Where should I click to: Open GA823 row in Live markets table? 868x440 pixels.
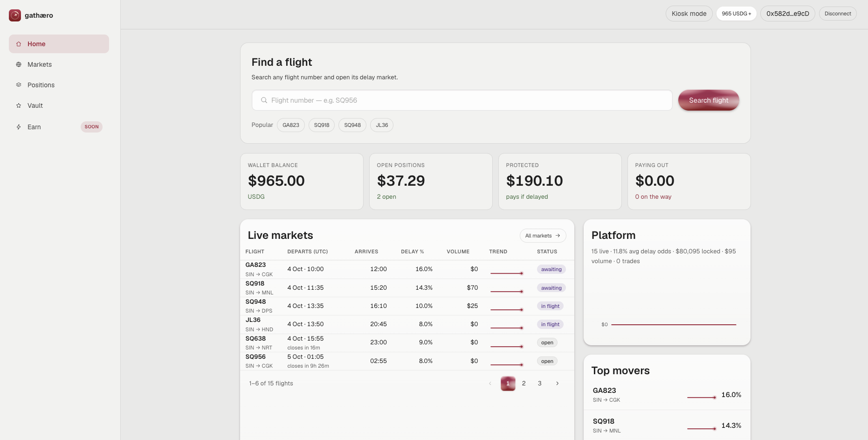407,270
